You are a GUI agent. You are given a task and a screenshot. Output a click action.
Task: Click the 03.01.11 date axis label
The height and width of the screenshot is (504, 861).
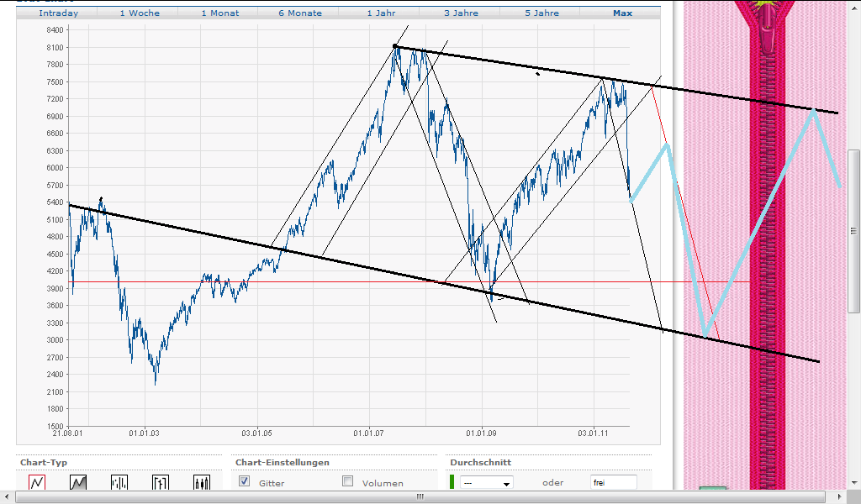click(x=593, y=433)
